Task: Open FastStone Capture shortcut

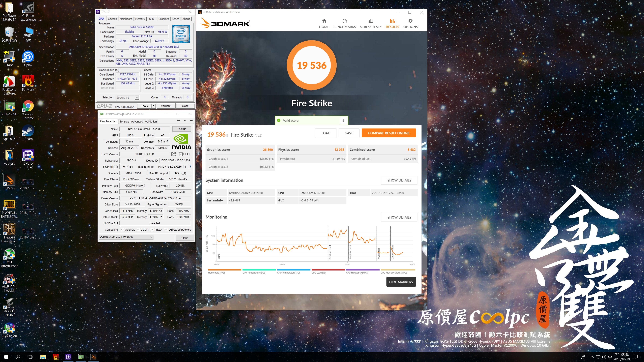Action: [x=9, y=85]
